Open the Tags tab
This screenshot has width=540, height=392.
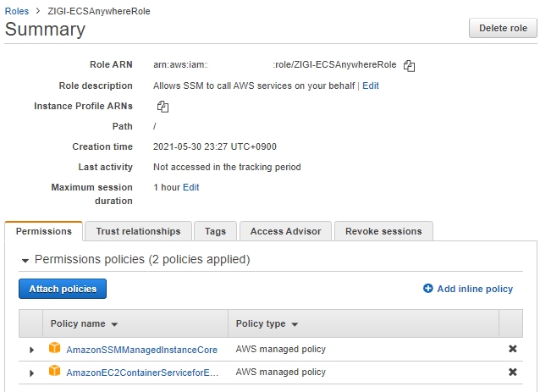[x=215, y=231]
